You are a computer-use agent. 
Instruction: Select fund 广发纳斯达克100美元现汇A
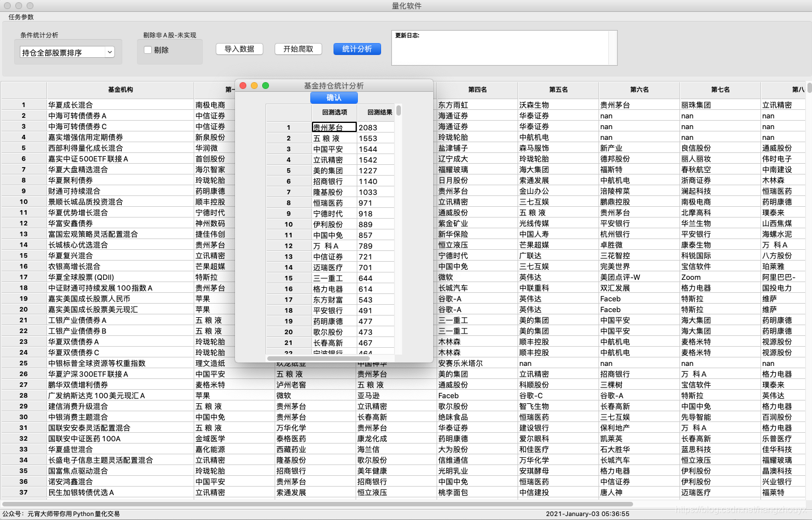(x=120, y=395)
